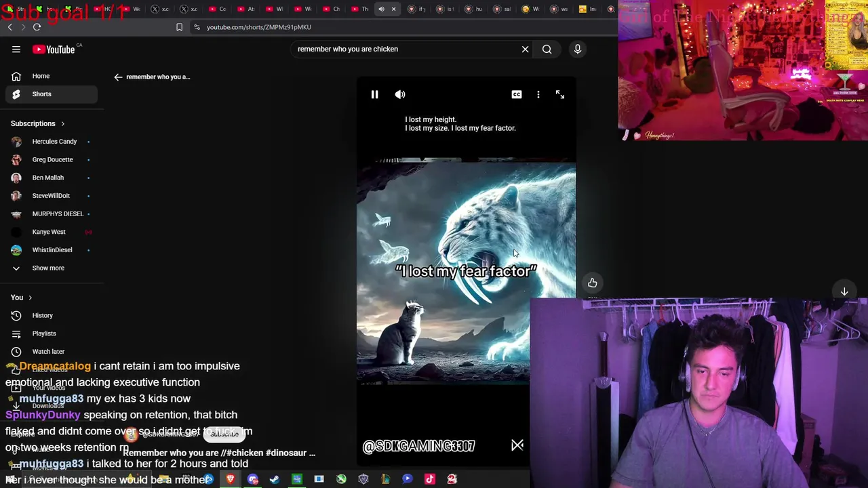Switch to the 'hu' browser tab
The width and height of the screenshot is (868, 488).
pos(475,9)
